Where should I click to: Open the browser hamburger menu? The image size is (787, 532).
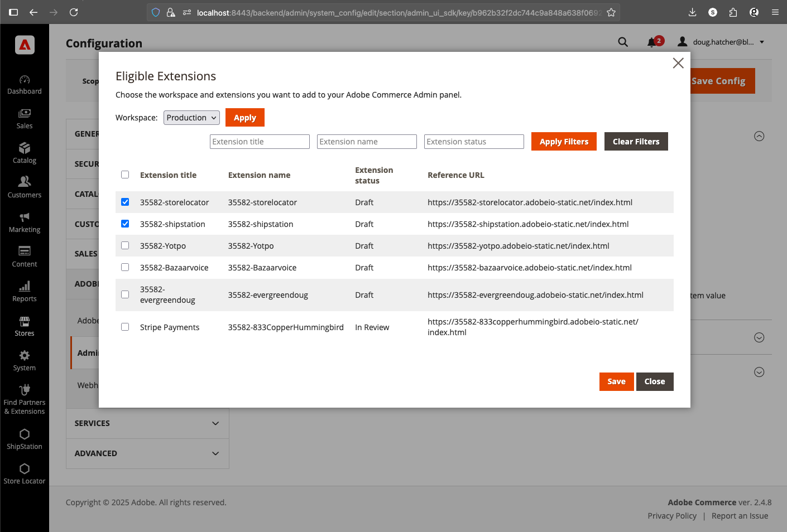775,12
